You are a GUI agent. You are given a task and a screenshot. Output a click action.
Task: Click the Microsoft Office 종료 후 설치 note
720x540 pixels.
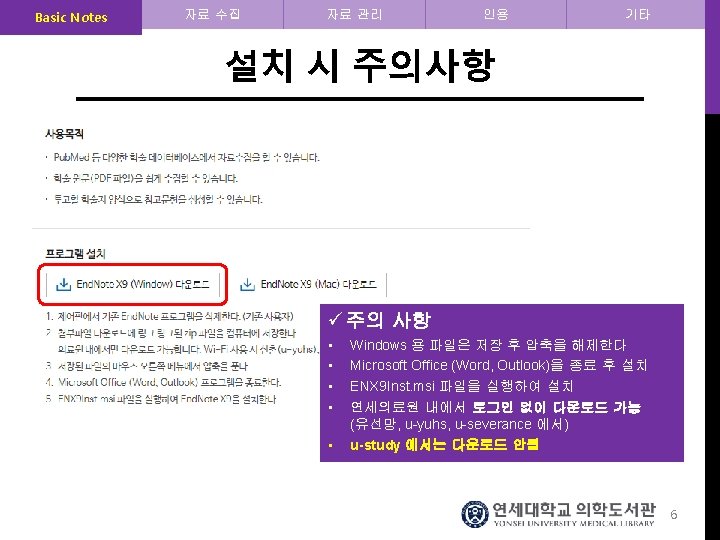pyautogui.click(x=498, y=366)
